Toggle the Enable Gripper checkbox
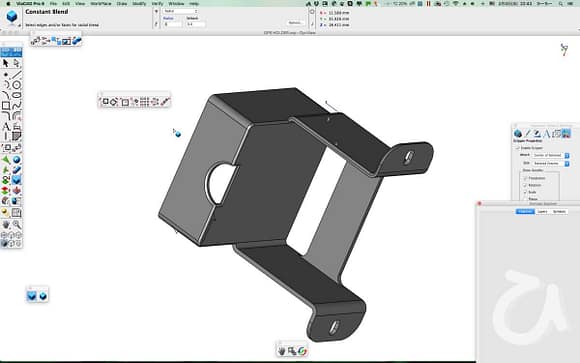The image size is (580, 363). click(x=518, y=148)
